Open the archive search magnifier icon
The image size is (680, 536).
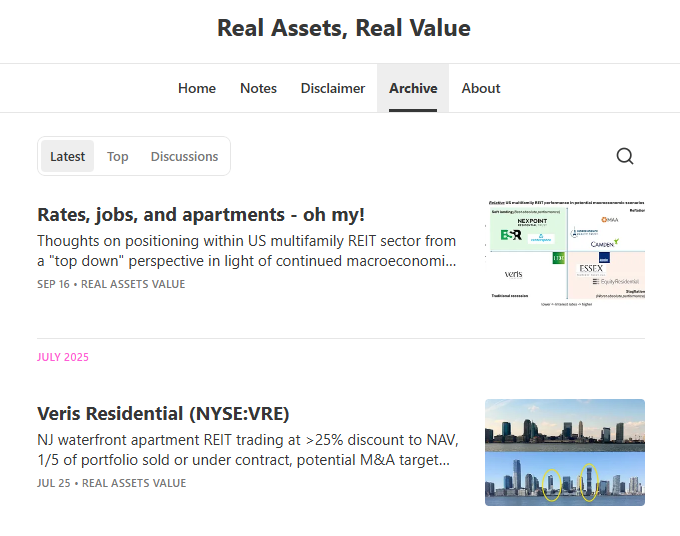[625, 156]
